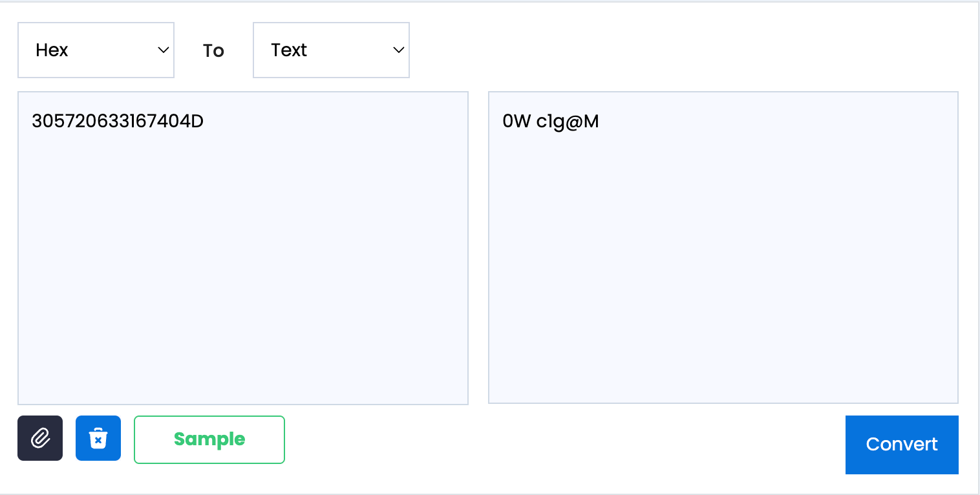Open the Hex source format dropdown
This screenshot has width=980, height=495.
96,50
